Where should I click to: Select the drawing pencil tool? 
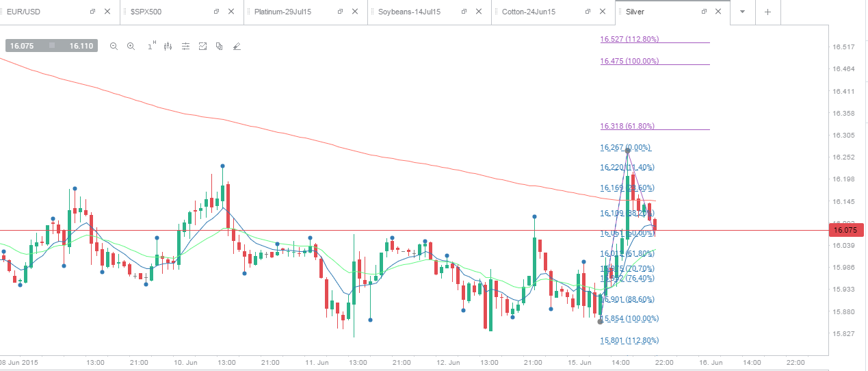click(x=237, y=47)
